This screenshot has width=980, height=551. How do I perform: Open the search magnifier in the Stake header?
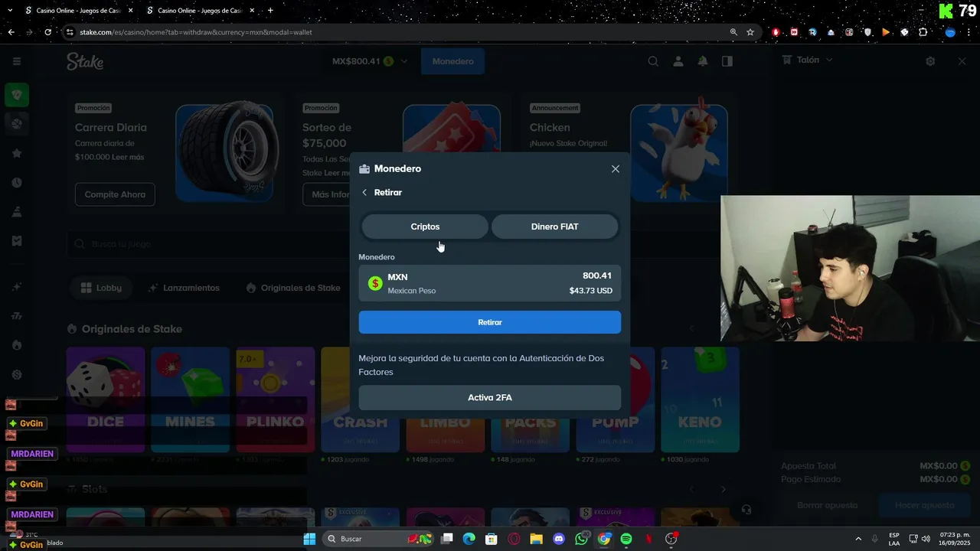click(x=653, y=61)
